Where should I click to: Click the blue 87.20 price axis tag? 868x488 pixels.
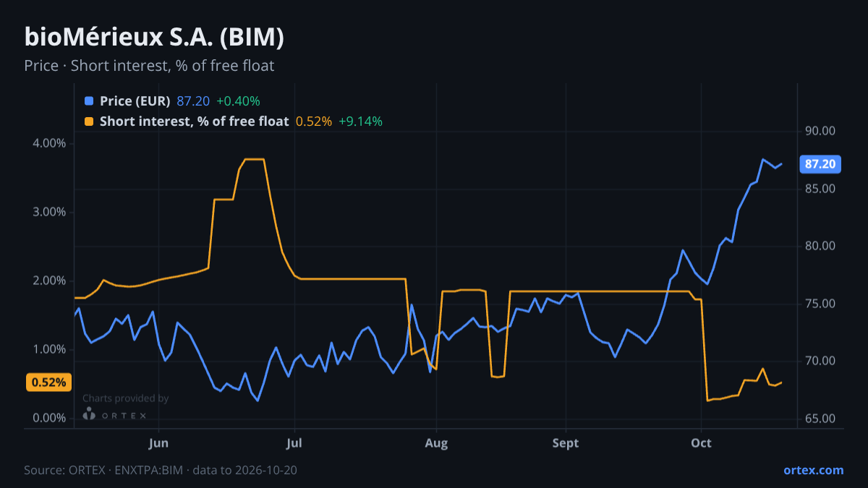coord(820,164)
